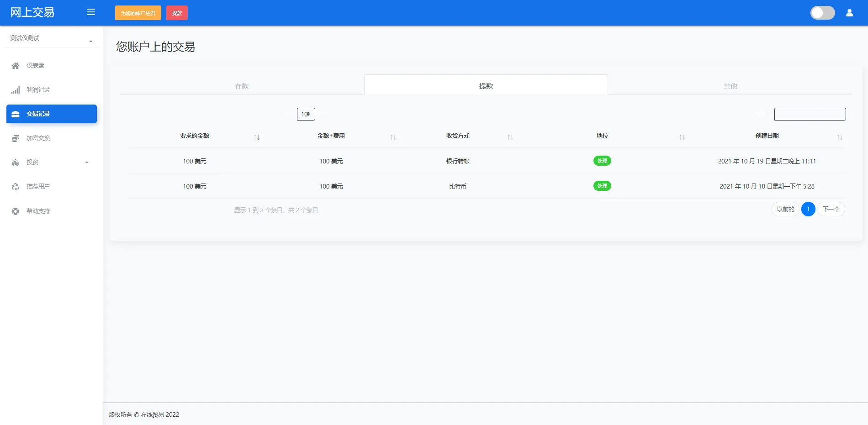Click the home icon for 仪表盘

coord(16,66)
